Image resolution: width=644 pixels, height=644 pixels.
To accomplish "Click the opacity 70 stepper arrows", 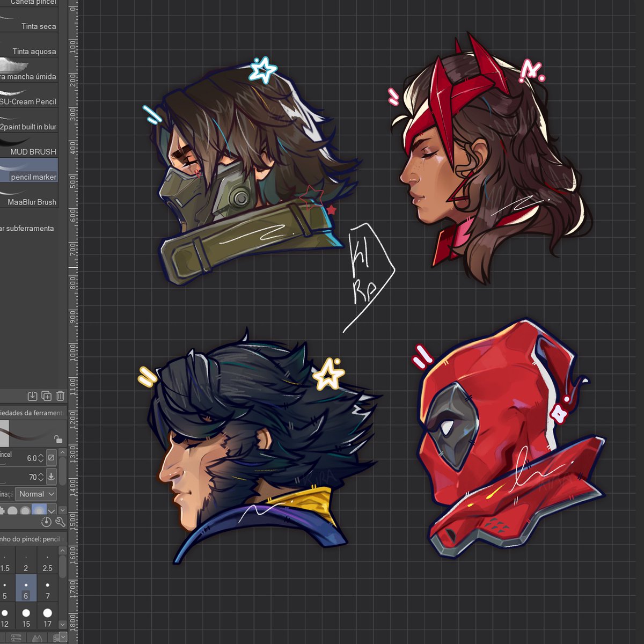I will (x=41, y=477).
